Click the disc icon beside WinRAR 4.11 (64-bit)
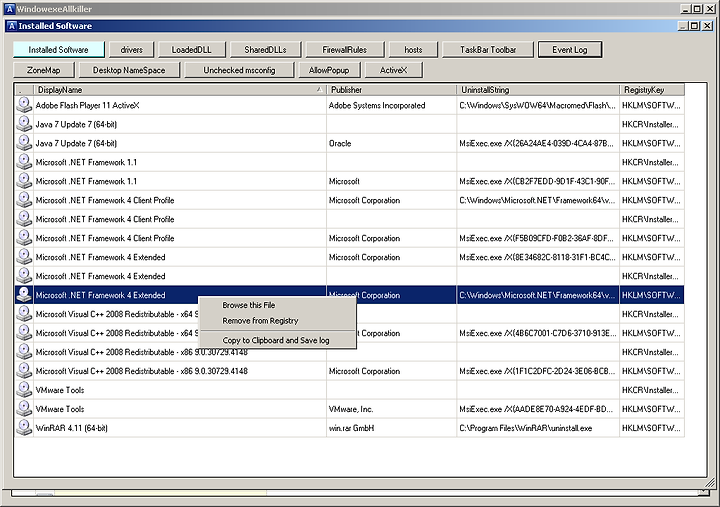The width and height of the screenshot is (720, 507). coord(24,428)
